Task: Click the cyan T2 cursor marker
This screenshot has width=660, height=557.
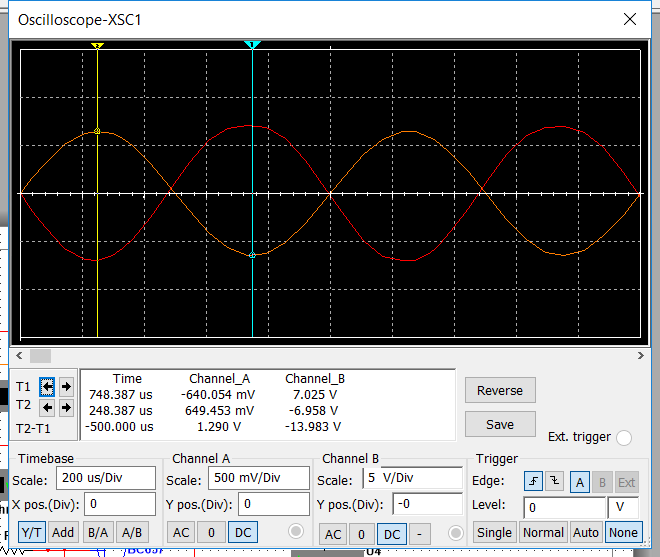Action: click(x=253, y=46)
